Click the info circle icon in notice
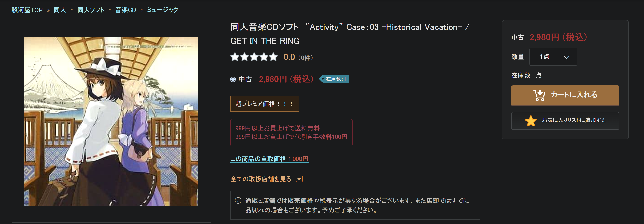The height and width of the screenshot is (224, 644). coord(238,201)
